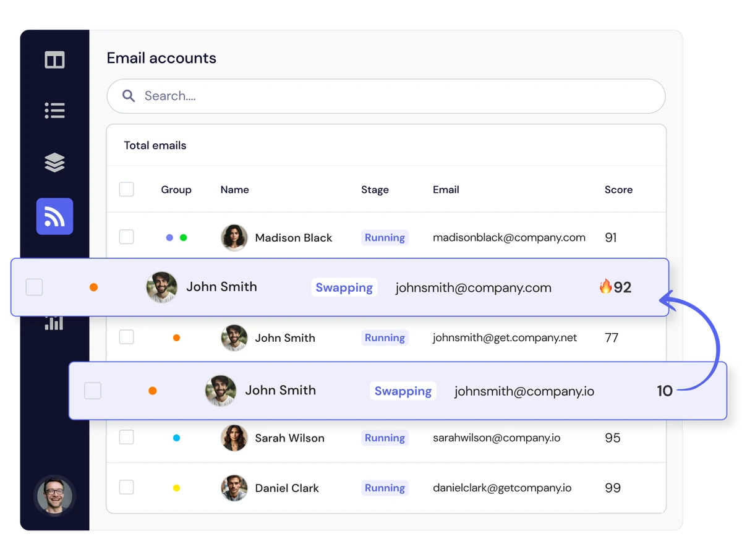This screenshot has height=560, width=742.
Task: Click the Email column header
Action: 446,190
